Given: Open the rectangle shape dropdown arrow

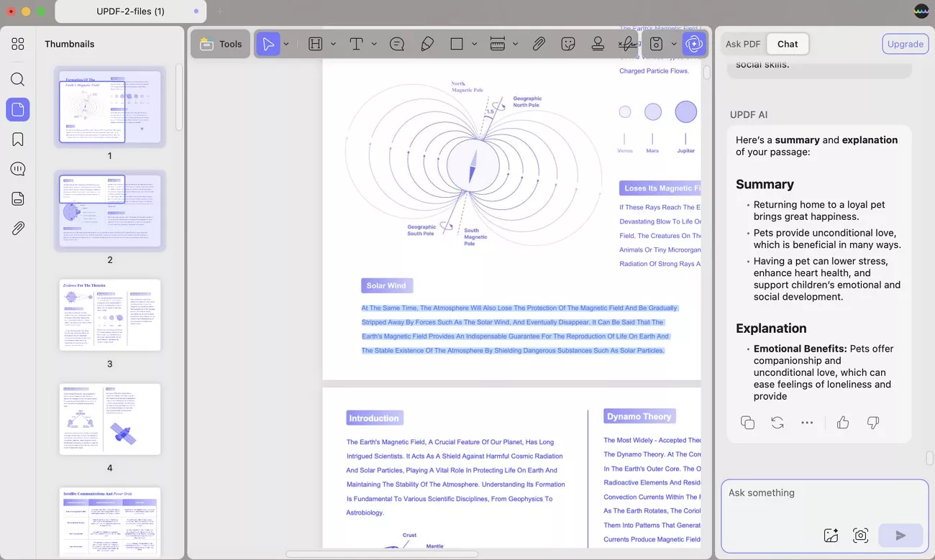Looking at the screenshot, I should pos(475,44).
